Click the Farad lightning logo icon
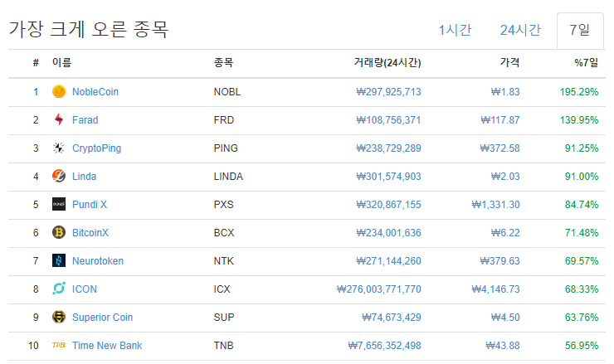 point(59,120)
